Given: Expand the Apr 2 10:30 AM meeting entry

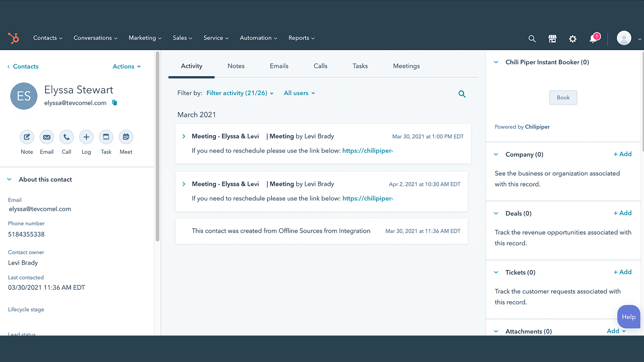Looking at the screenshot, I should point(184,184).
